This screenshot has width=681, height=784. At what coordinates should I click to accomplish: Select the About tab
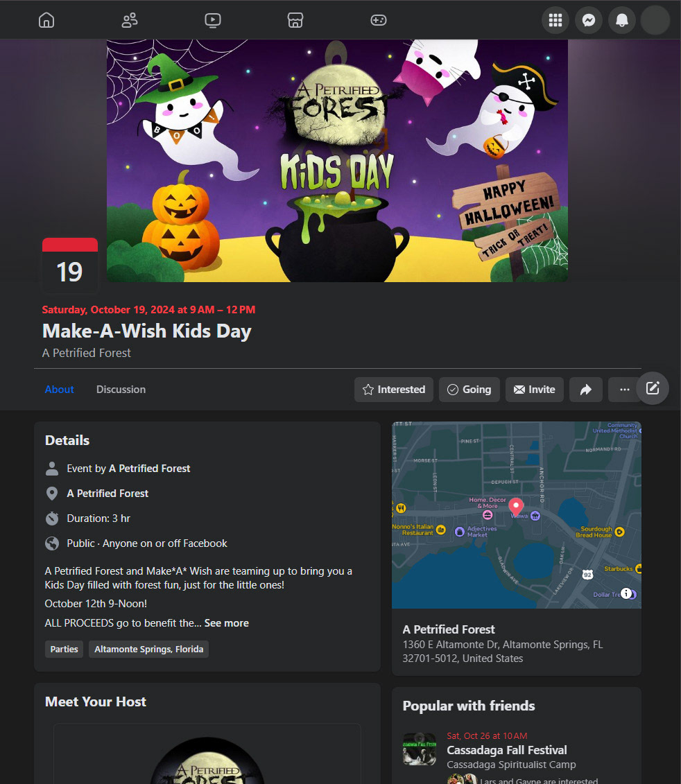(x=59, y=390)
